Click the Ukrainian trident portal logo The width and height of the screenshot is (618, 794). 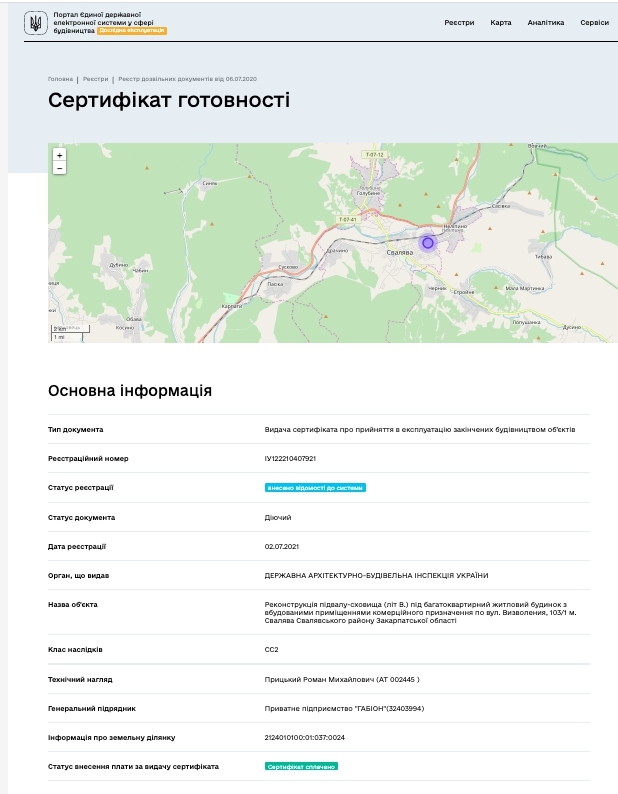coord(35,23)
